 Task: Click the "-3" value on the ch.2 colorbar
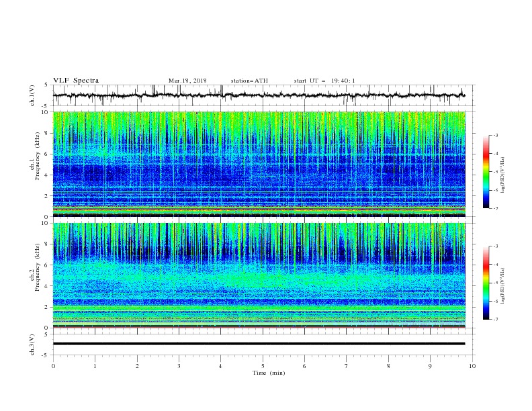(495, 246)
